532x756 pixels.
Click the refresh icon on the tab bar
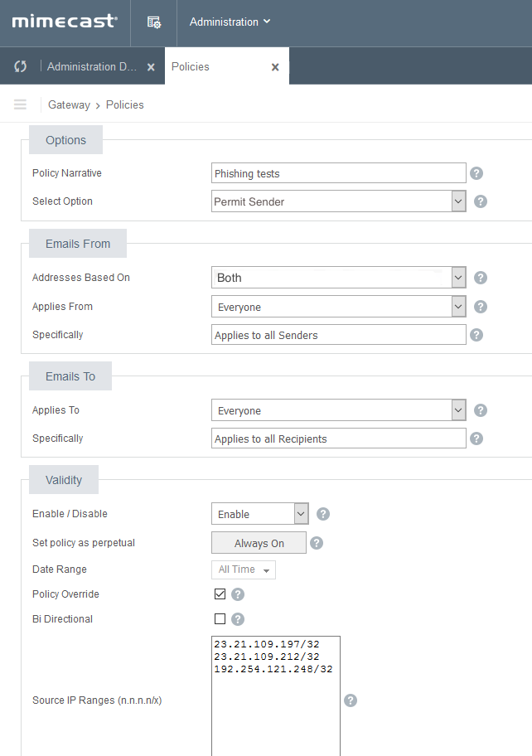point(19,66)
